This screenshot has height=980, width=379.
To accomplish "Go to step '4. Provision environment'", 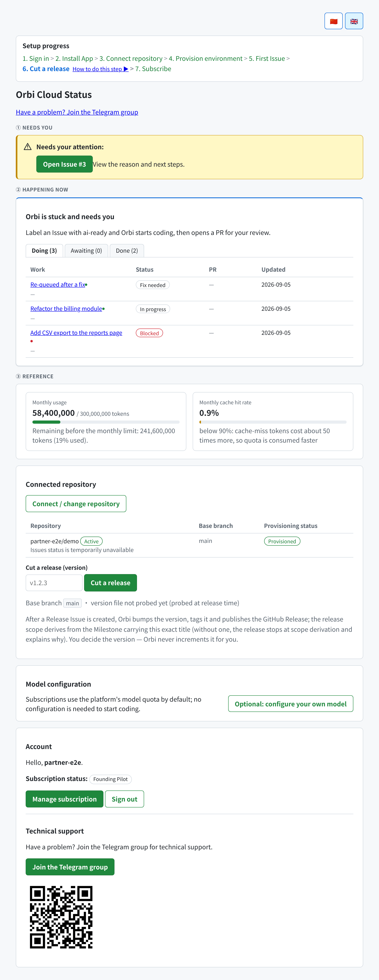I will [205, 59].
